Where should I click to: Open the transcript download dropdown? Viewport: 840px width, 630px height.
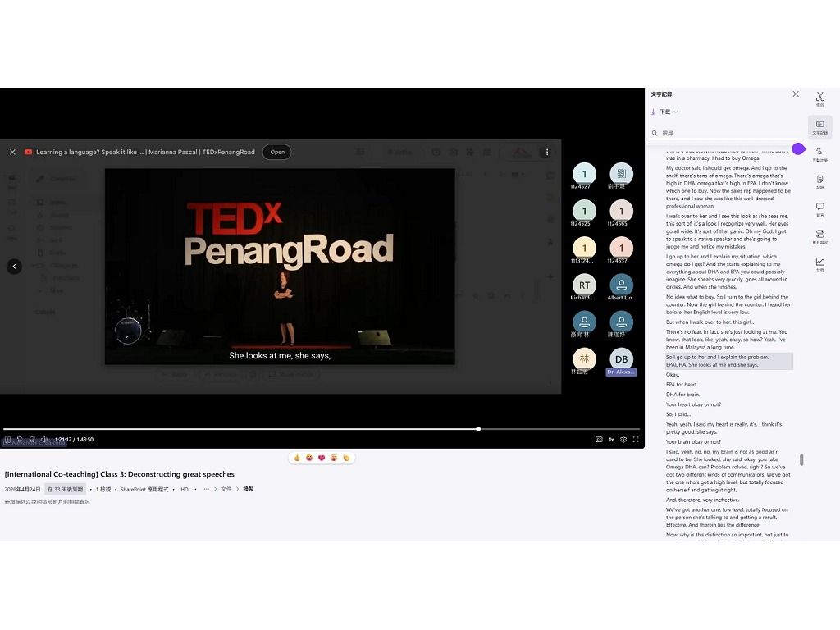click(x=664, y=112)
